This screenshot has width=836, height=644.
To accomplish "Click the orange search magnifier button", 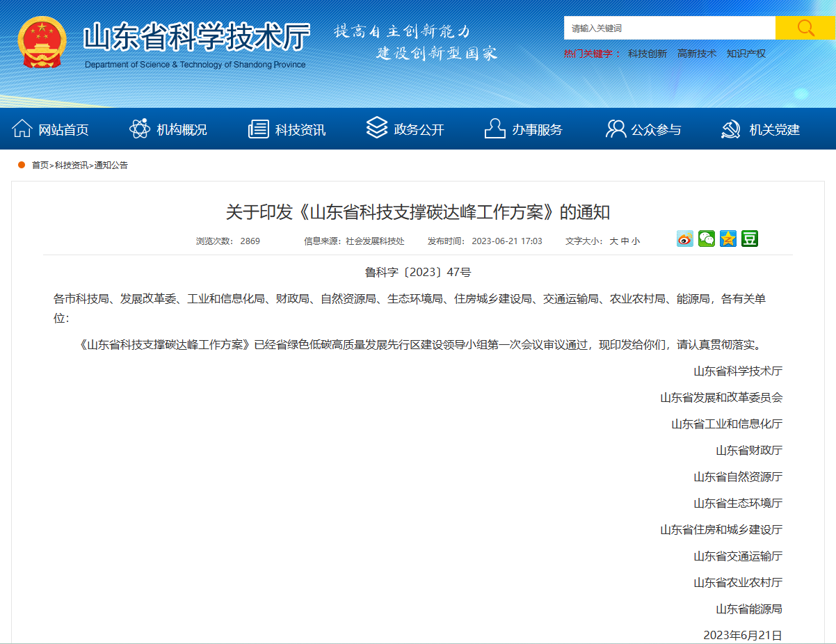I will tap(805, 28).
